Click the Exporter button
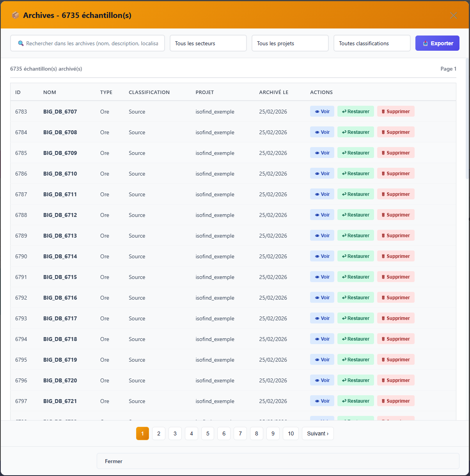This screenshot has height=476, width=470. pos(437,43)
